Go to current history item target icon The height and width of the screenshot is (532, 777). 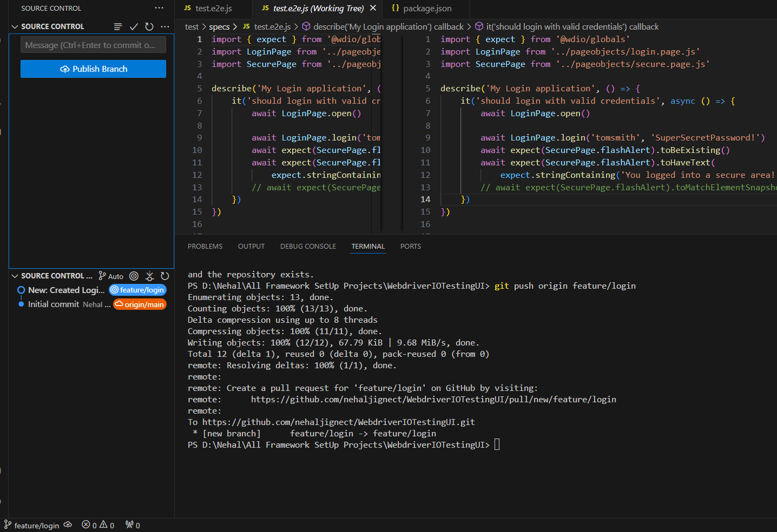coord(134,276)
